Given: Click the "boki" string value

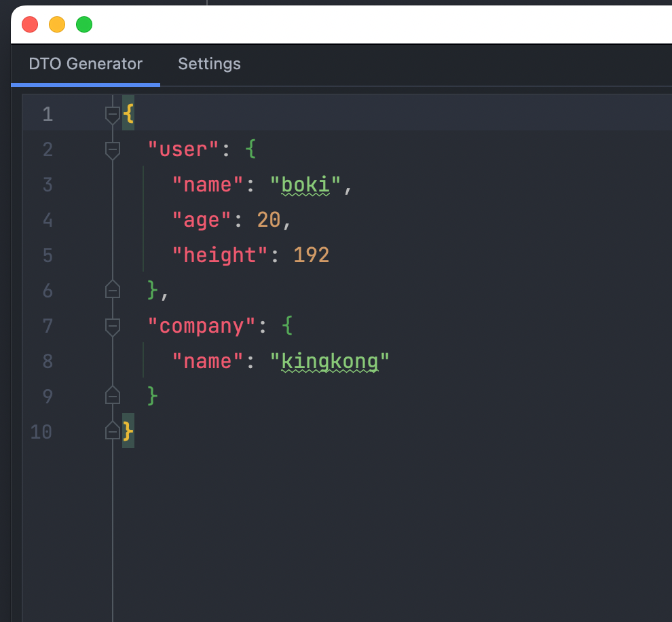Looking at the screenshot, I should 305,185.
